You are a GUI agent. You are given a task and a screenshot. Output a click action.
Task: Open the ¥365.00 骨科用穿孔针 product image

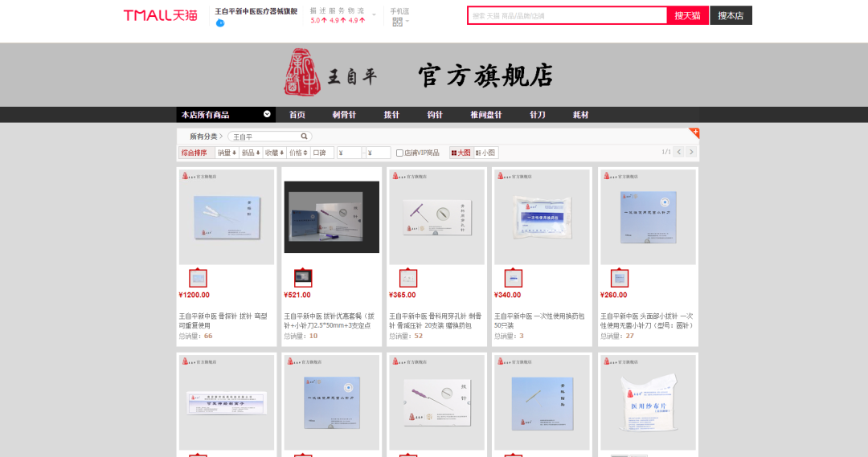436,217
